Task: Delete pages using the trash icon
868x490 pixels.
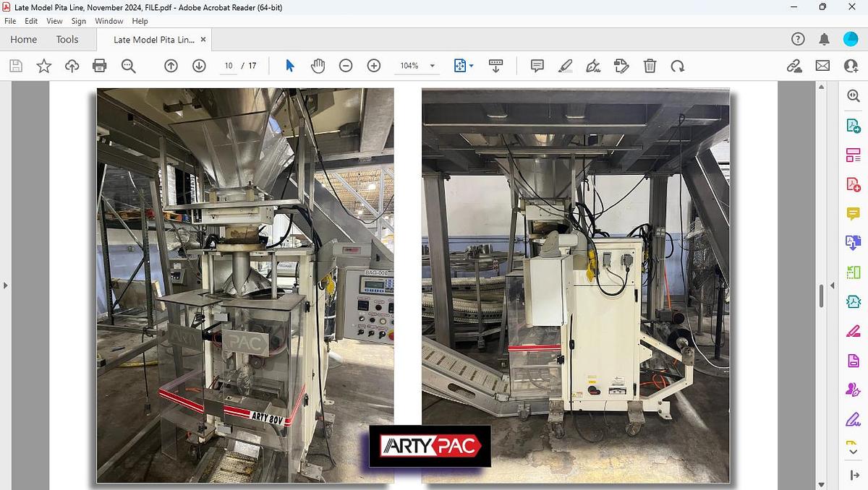Action: 650,66
